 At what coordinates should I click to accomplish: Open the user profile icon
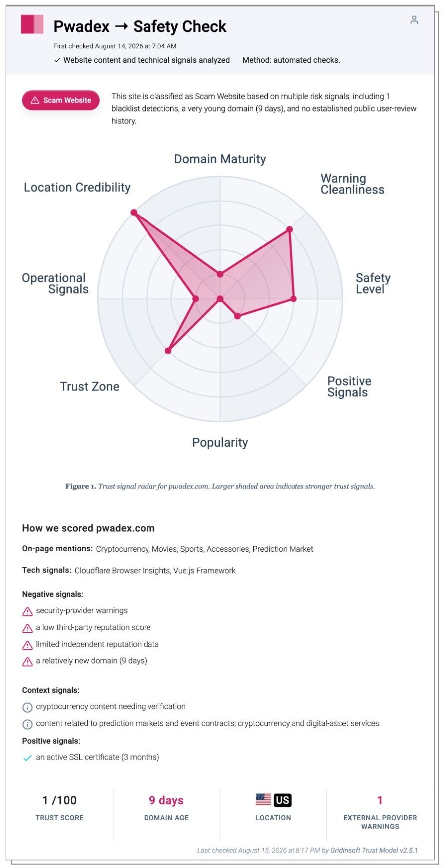click(414, 20)
